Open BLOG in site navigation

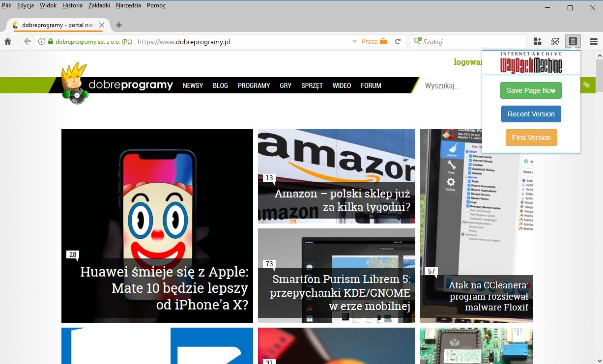(x=220, y=85)
